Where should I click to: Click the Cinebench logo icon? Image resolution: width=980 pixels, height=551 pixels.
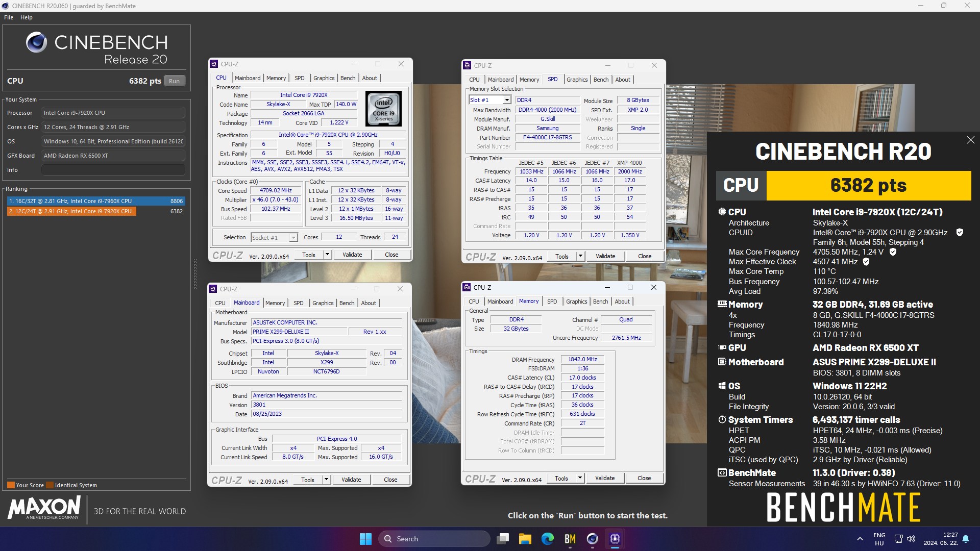(37, 42)
